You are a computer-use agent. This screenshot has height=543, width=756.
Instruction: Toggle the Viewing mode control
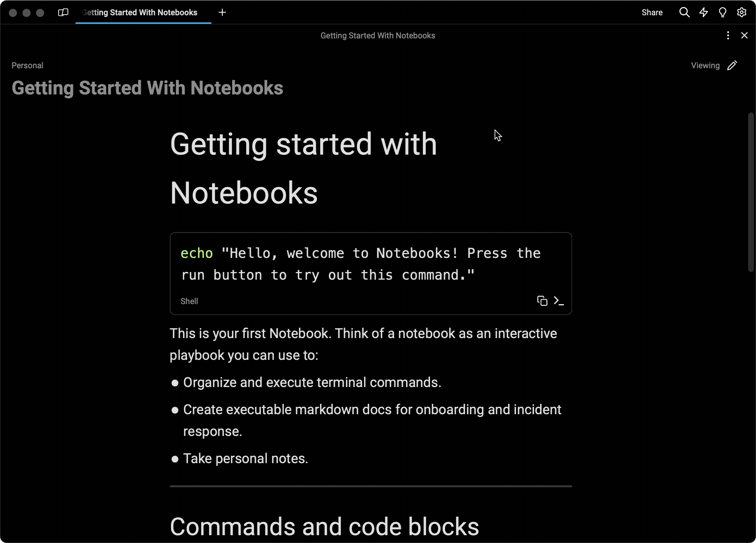705,65
